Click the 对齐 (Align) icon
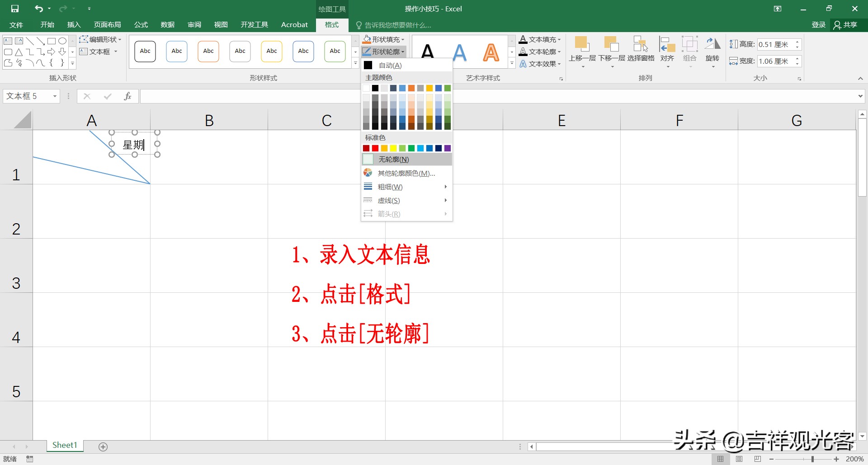 (x=667, y=47)
